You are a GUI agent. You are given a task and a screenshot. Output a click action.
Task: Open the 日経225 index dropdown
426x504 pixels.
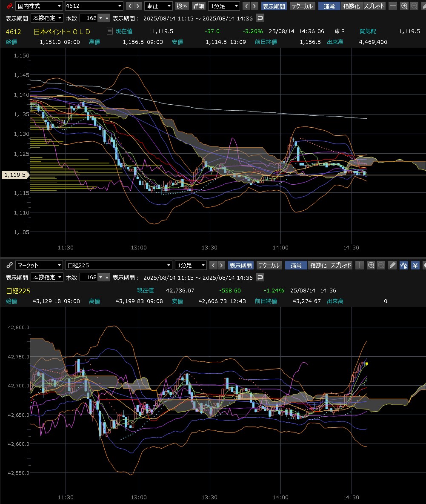119,265
